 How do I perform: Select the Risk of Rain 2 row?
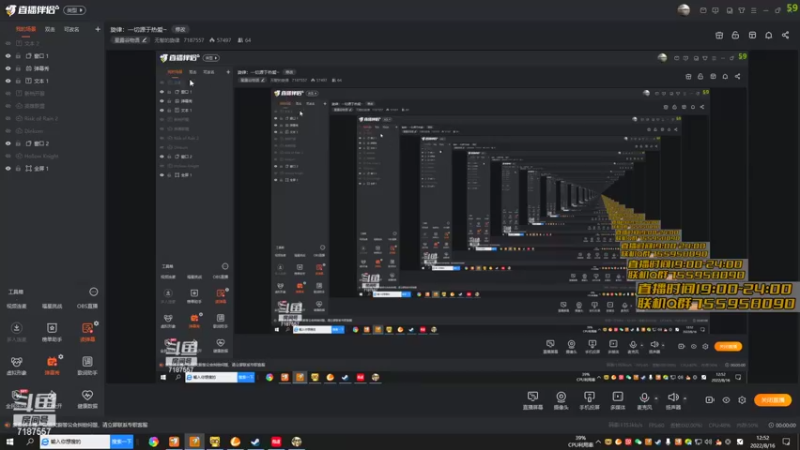point(52,118)
